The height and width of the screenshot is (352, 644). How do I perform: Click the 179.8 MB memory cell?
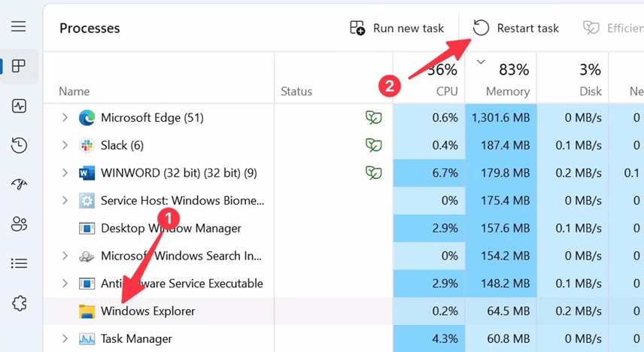click(500, 173)
